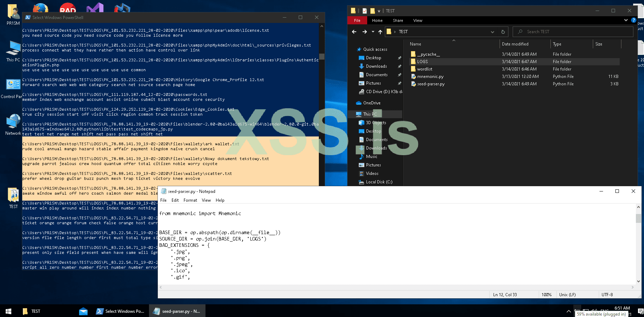Open the notification center icon
Image resolution: width=644 pixels, height=317 pixels.
[x=640, y=311]
